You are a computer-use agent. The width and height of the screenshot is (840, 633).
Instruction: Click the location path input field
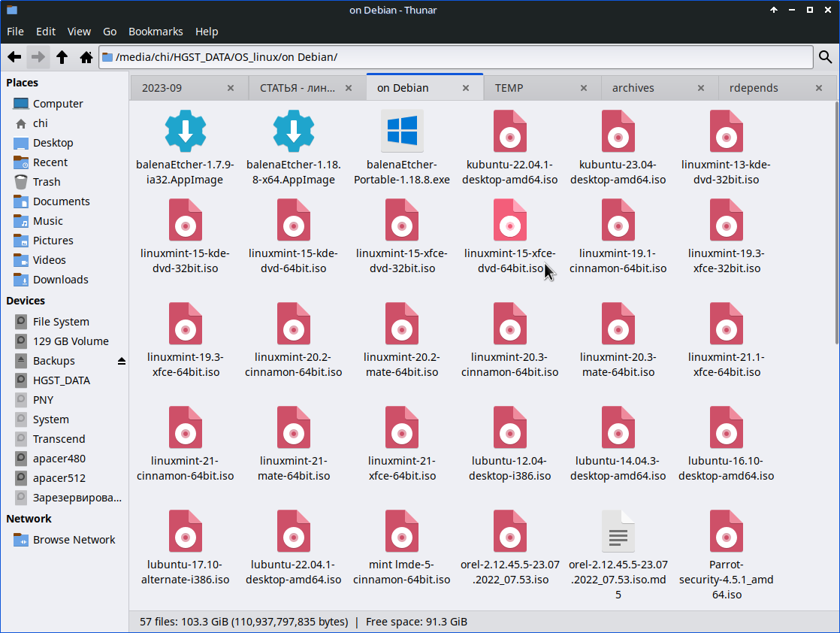(x=456, y=57)
